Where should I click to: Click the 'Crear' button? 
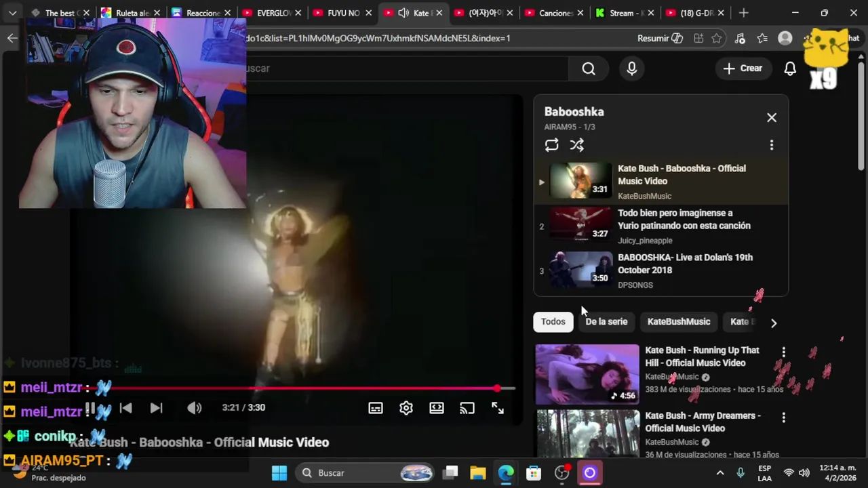(743, 68)
